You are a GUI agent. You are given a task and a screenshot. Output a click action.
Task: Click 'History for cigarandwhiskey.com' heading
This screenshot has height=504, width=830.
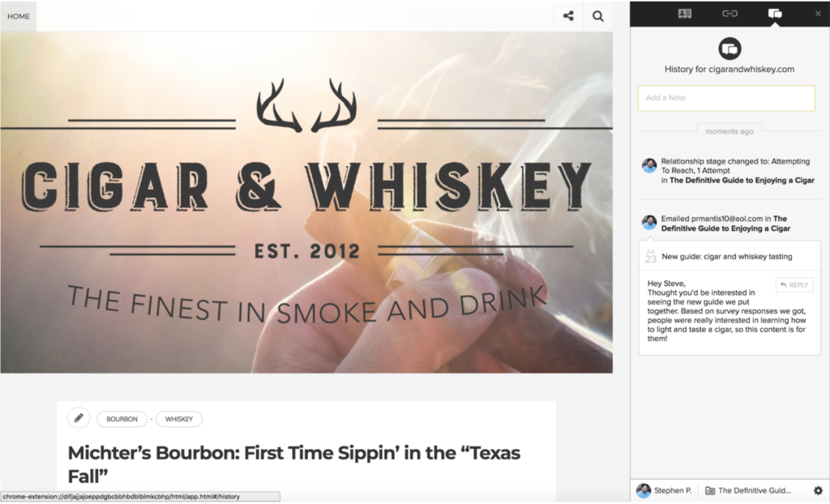tap(729, 70)
